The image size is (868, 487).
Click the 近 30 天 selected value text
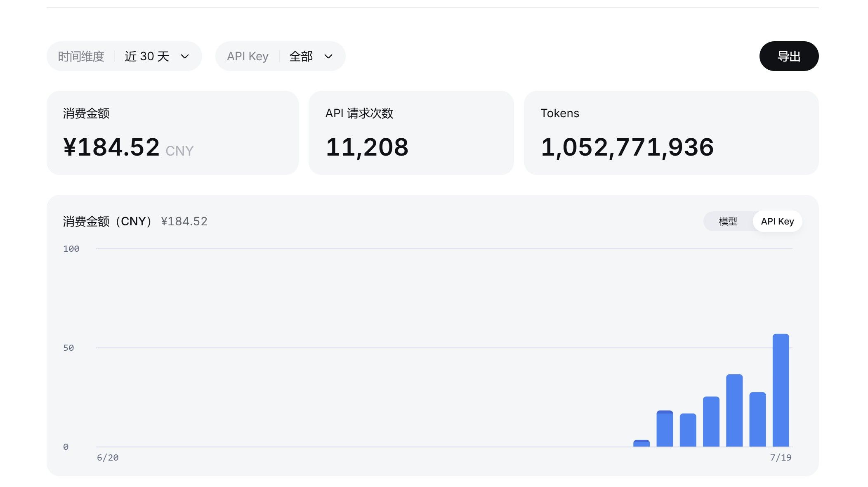[x=147, y=57]
